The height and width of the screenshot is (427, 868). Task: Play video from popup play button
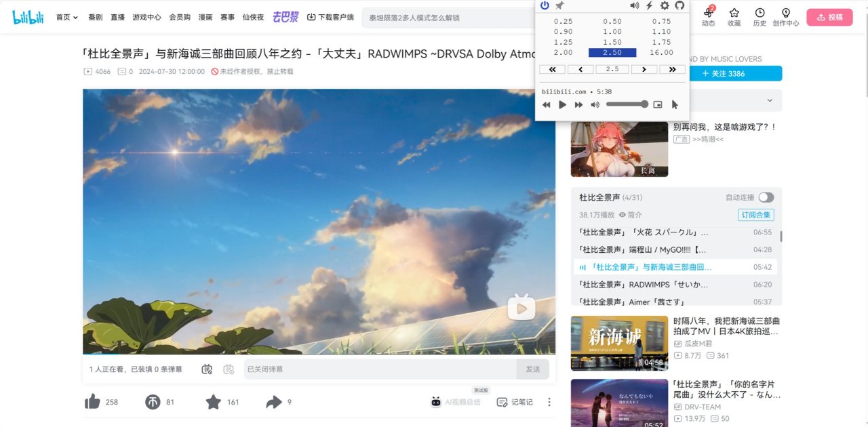click(x=562, y=104)
